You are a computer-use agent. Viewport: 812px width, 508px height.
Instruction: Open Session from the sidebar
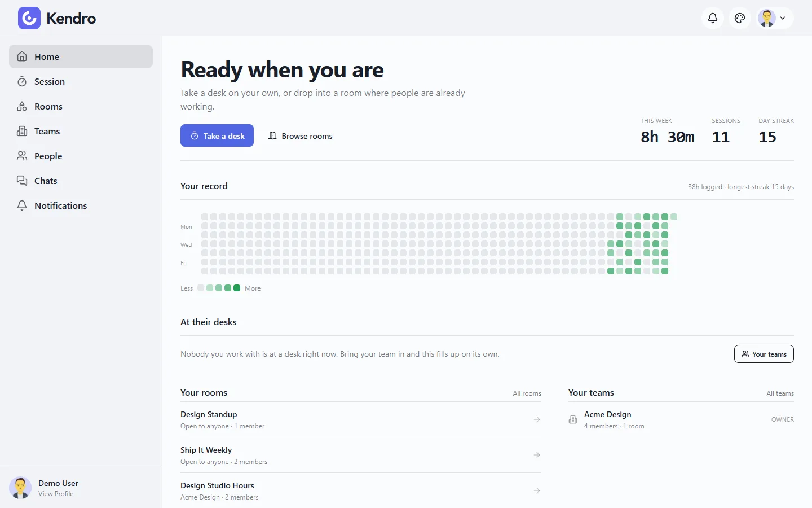click(81, 81)
